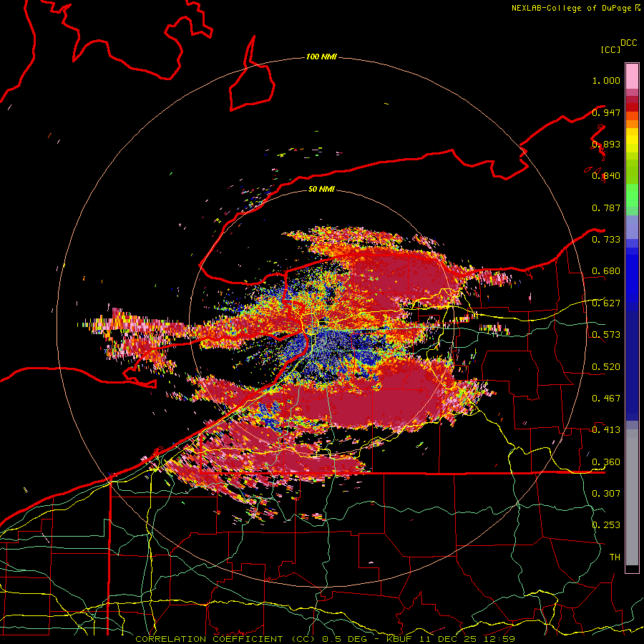Click the bright green segment of the color bar

632,195
